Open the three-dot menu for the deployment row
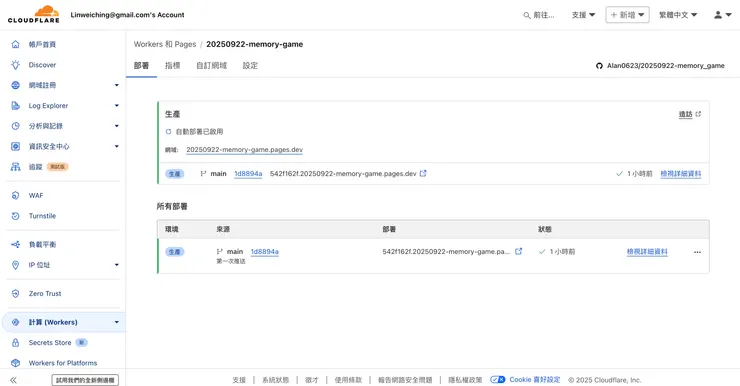Viewport: 740px width, 386px height. 697,252
